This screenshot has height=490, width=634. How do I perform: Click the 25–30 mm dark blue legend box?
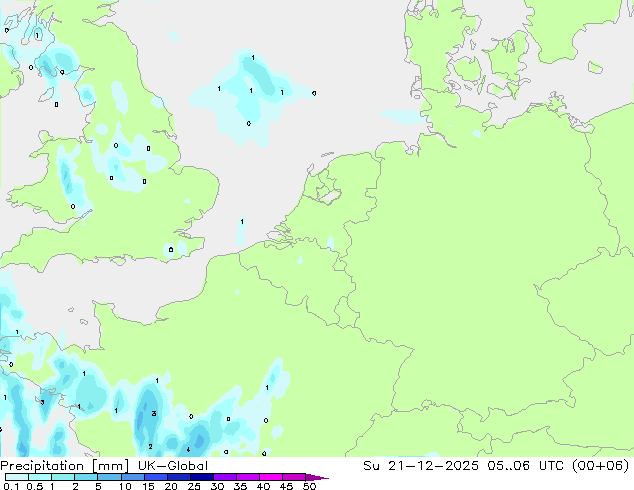(x=201, y=477)
